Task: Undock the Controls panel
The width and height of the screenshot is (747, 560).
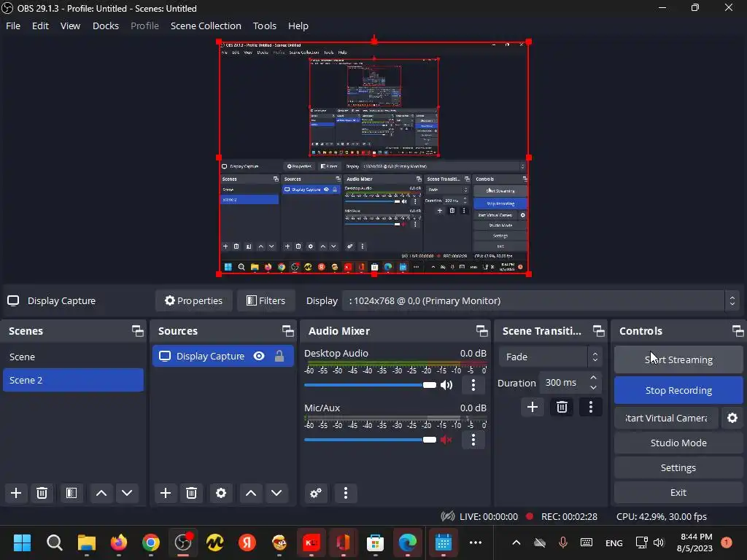Action: pyautogui.click(x=738, y=331)
